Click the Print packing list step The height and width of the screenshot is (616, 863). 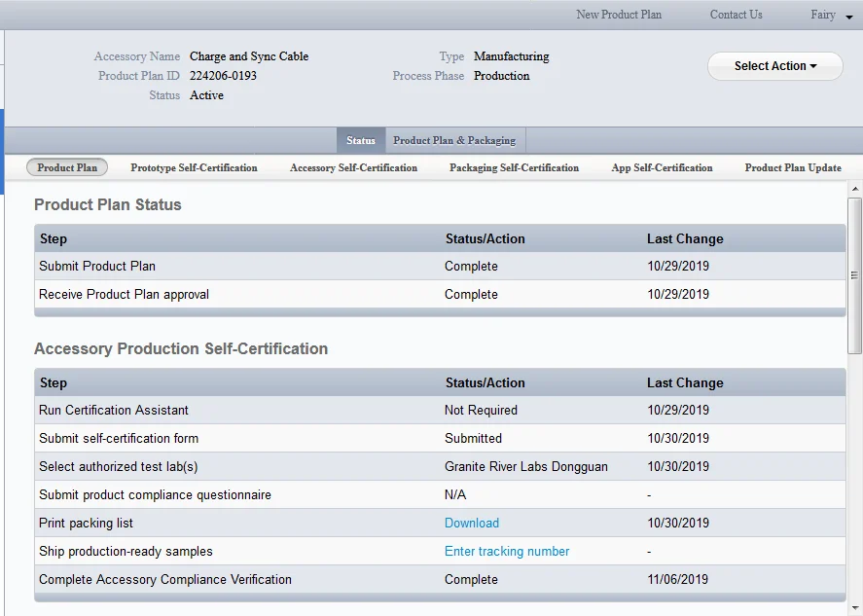[86, 523]
